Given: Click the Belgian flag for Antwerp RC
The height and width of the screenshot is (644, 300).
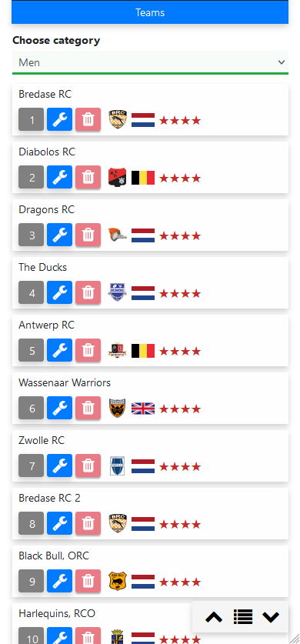Looking at the screenshot, I should [143, 351].
